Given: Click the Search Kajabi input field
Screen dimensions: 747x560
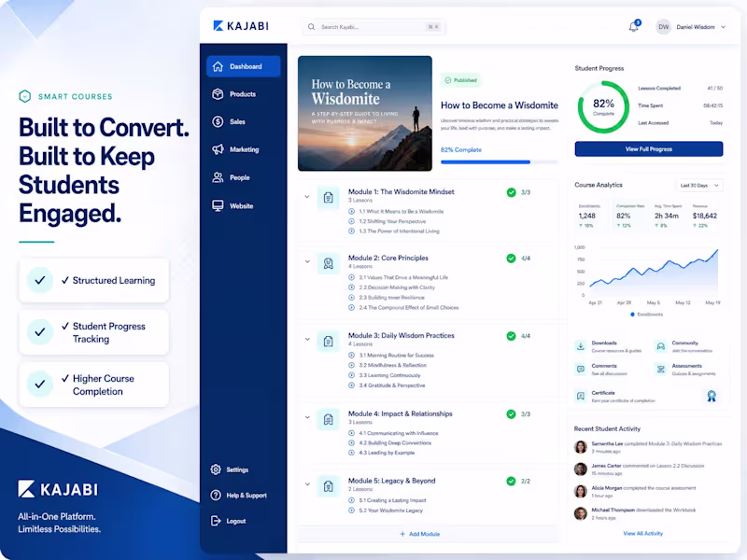Looking at the screenshot, I should click(x=373, y=27).
